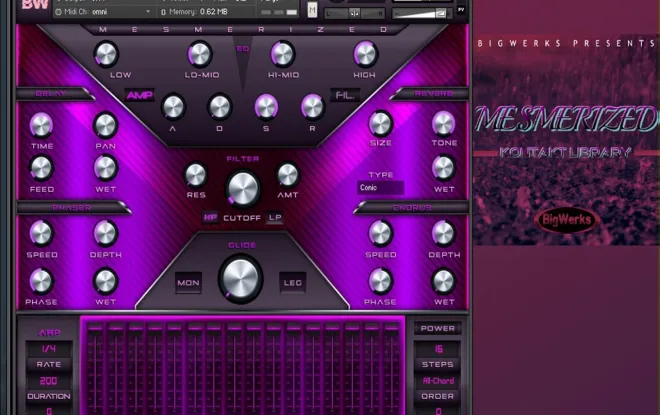Image resolution: width=660 pixels, height=415 pixels.
Task: Open the arp STEPS 16 selector
Action: click(x=438, y=349)
